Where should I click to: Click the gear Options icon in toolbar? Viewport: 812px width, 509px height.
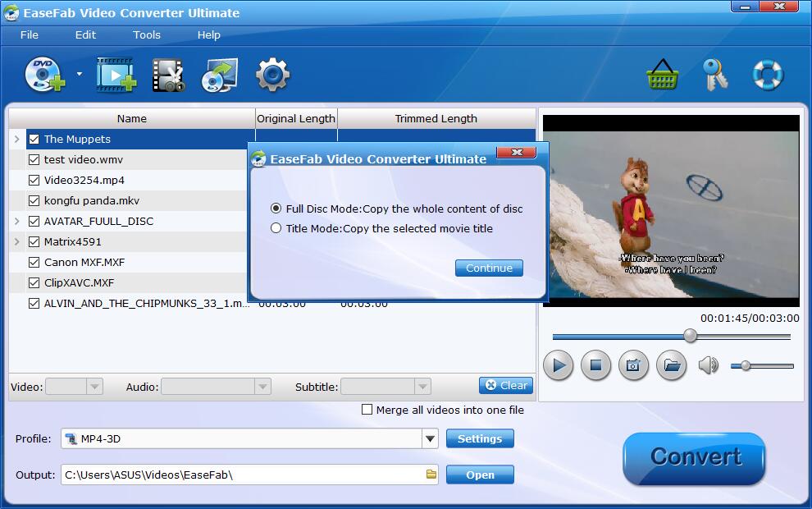point(272,75)
